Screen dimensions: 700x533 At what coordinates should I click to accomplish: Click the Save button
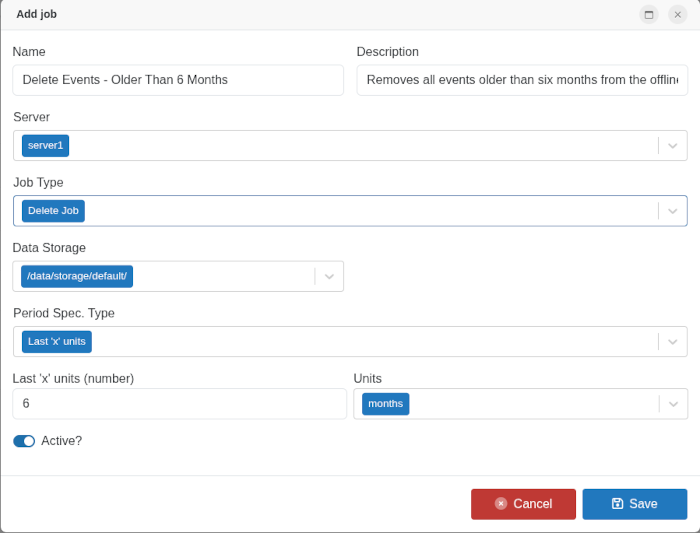[634, 504]
